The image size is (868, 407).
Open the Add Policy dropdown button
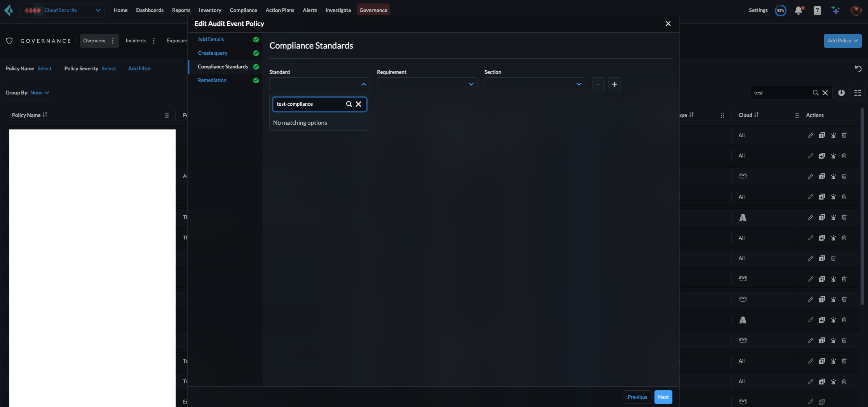(x=842, y=41)
